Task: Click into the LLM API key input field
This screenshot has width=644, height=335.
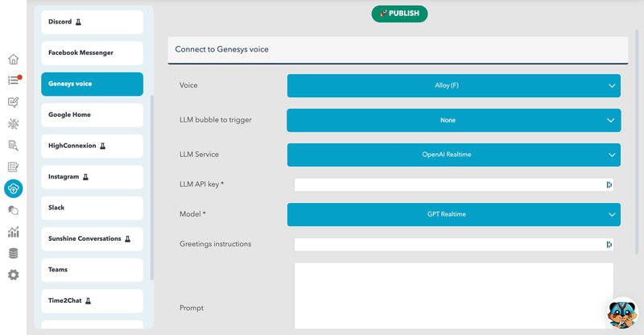Action: pyautogui.click(x=454, y=185)
